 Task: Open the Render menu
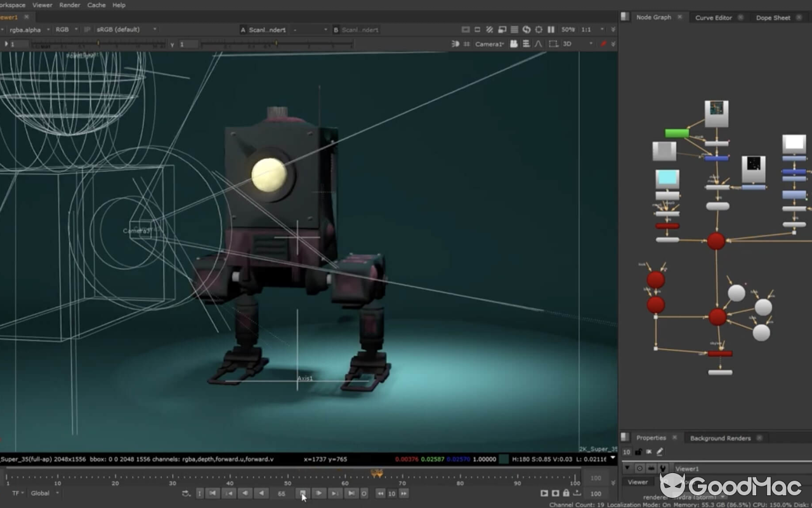click(70, 5)
